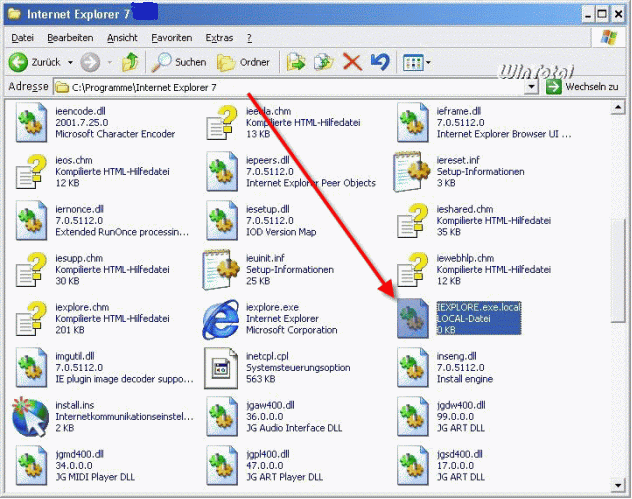Select the ieshared.chm help icon
The height and width of the screenshot is (499, 632).
412,221
